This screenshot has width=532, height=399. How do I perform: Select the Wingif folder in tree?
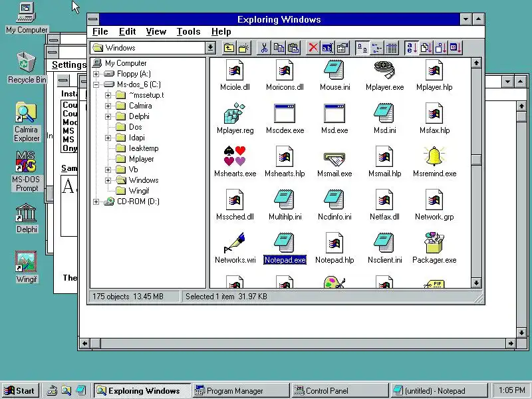(x=139, y=191)
